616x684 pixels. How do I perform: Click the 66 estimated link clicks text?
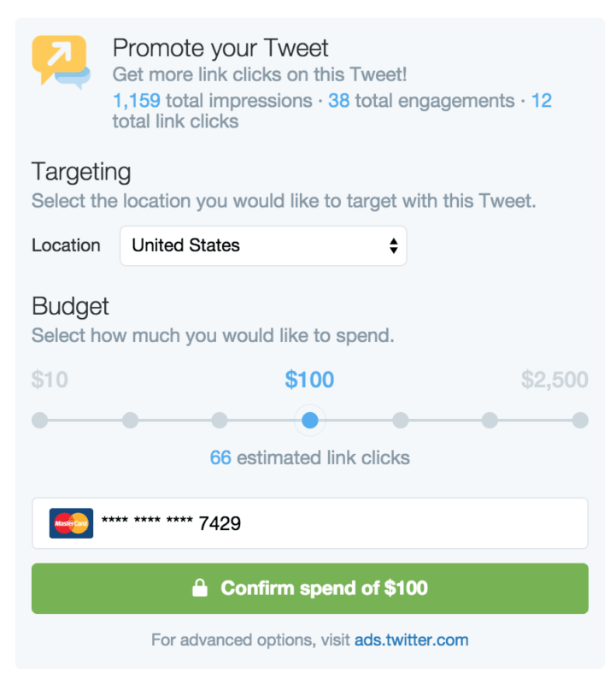[309, 457]
